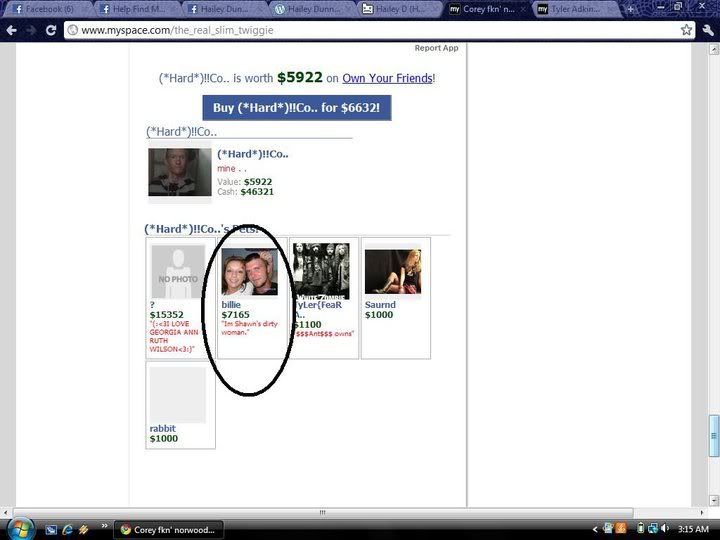This screenshot has height=540, width=720.
Task: Click Saurnd's photo thumbnail
Action: point(393,272)
